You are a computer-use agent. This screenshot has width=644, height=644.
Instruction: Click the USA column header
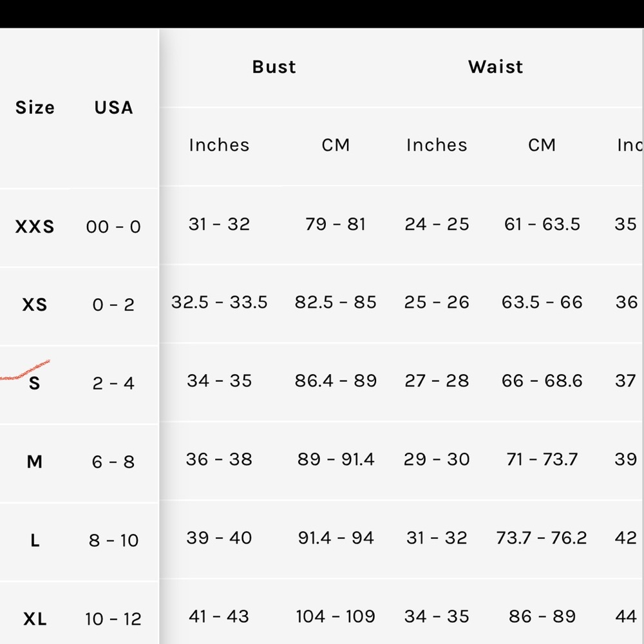click(x=113, y=108)
